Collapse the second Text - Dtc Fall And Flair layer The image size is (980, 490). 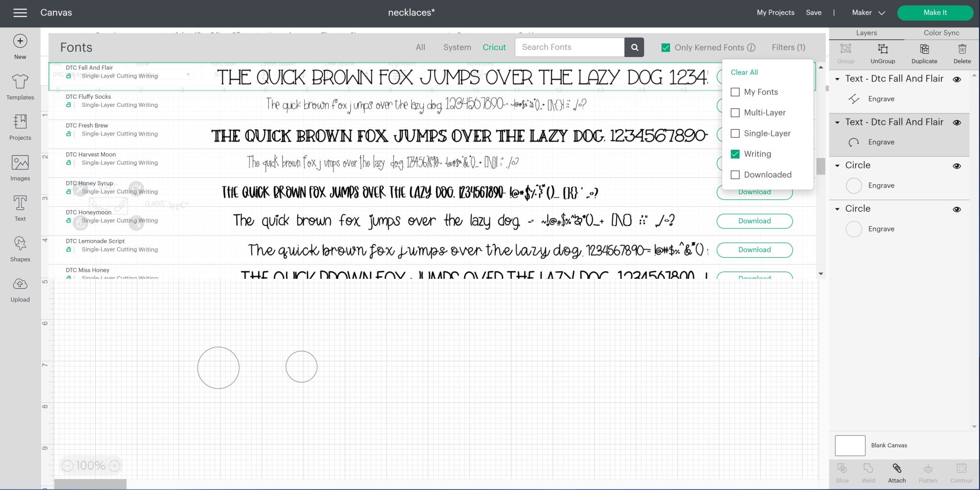837,123
